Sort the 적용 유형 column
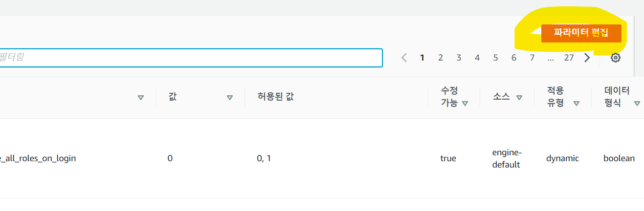 click(577, 103)
